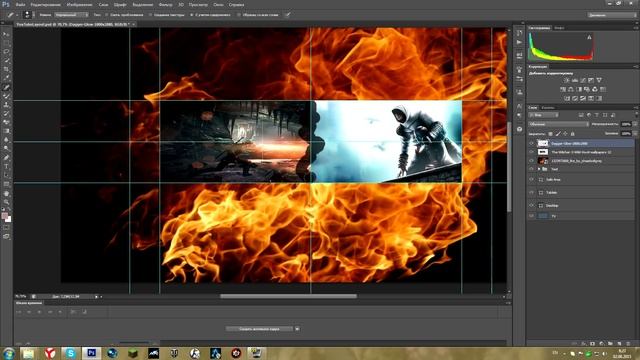Select the Horizontal Type tool

tap(6, 167)
